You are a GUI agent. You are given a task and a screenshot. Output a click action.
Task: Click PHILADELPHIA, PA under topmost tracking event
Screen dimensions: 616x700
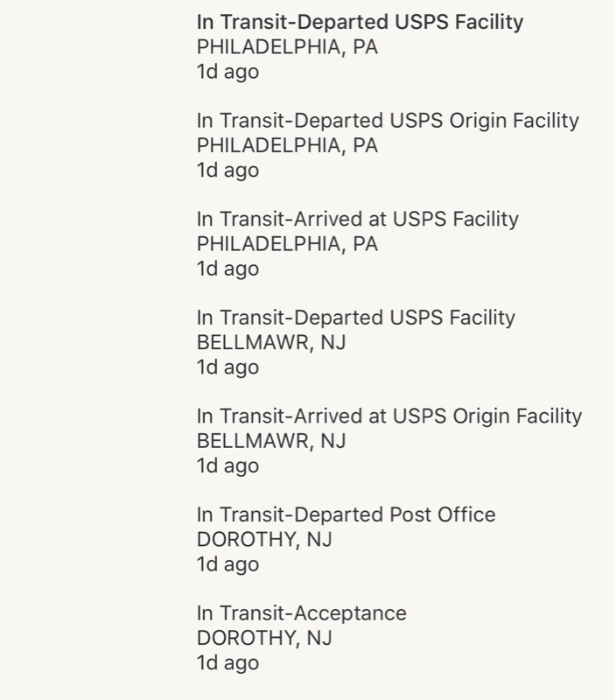(x=287, y=47)
